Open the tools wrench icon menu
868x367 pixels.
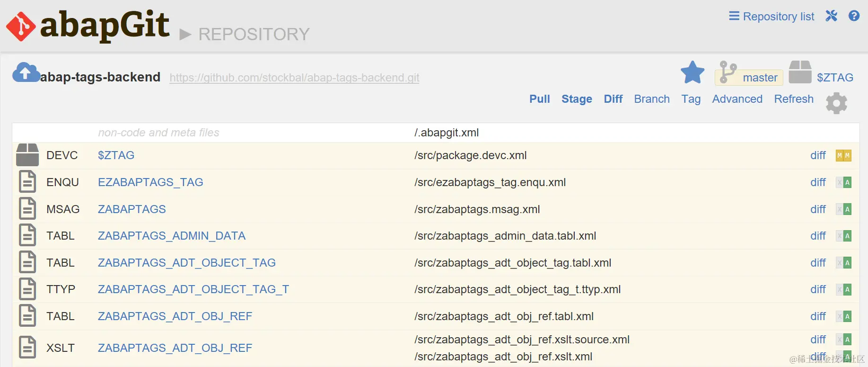click(831, 16)
